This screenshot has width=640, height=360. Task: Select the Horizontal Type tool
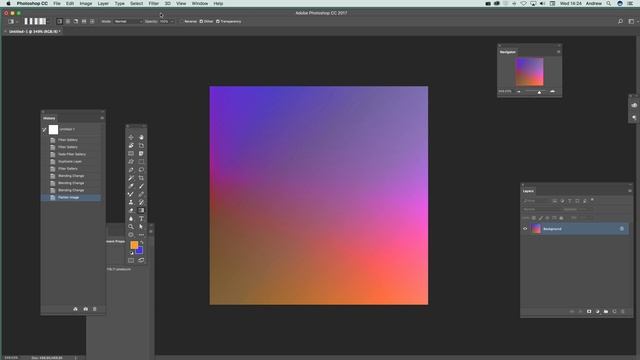(141, 218)
